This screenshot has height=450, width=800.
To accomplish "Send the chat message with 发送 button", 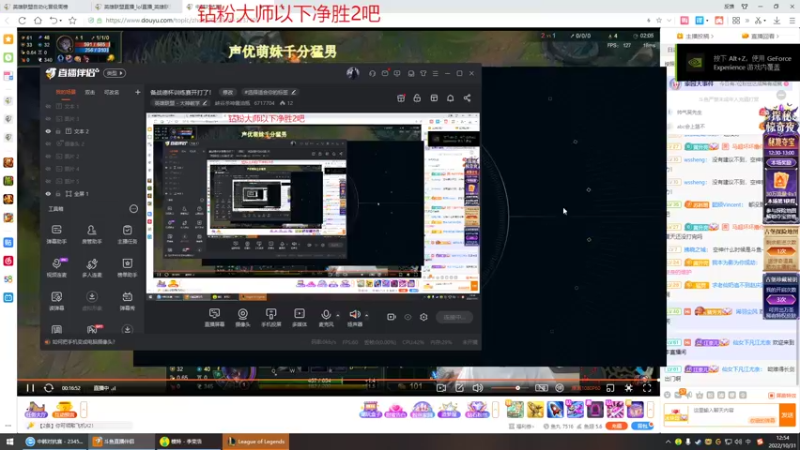I will (x=788, y=415).
